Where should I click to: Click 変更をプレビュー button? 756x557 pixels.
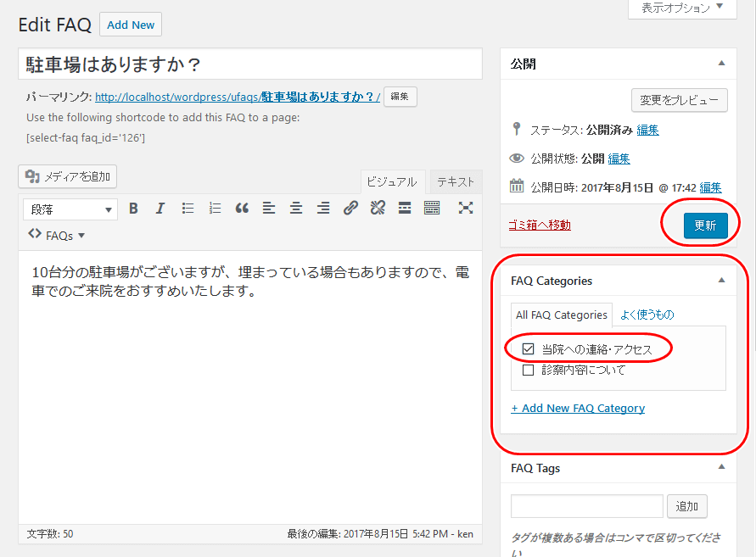pos(680,100)
